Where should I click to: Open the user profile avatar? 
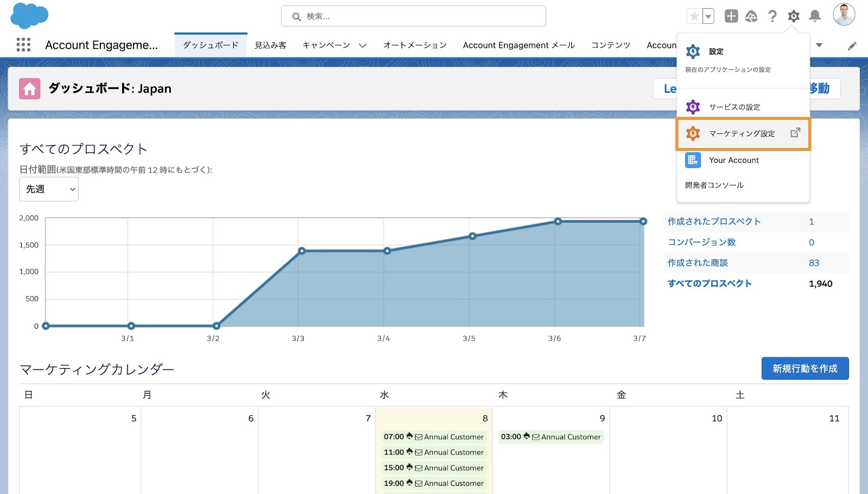844,15
